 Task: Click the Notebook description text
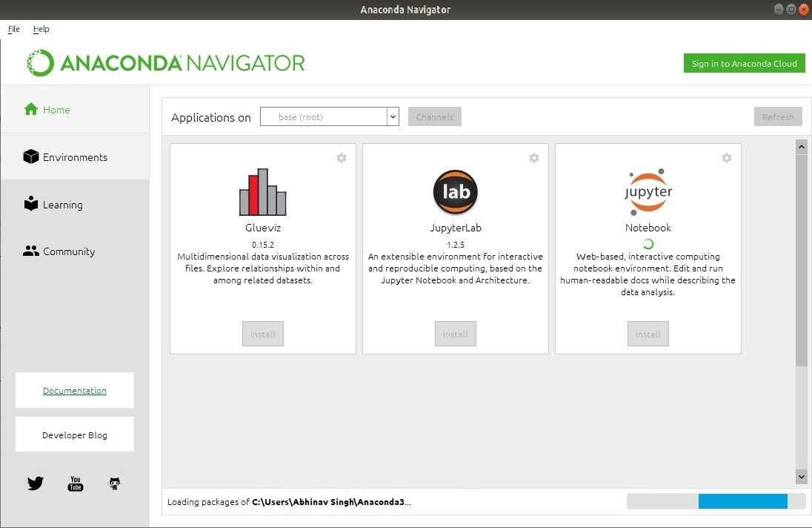(648, 274)
